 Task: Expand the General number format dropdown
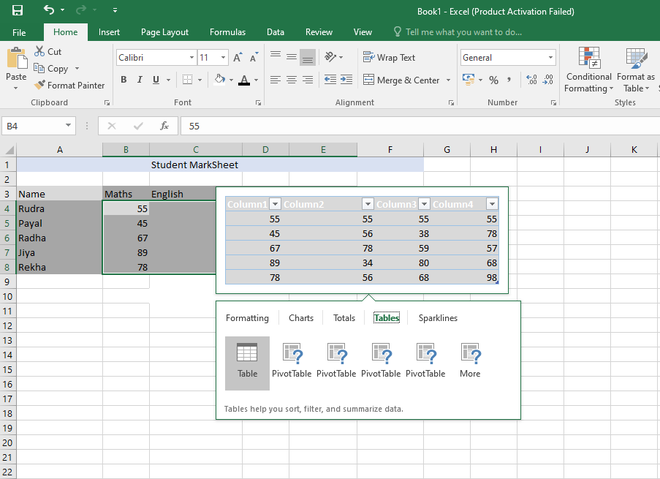[x=550, y=58]
